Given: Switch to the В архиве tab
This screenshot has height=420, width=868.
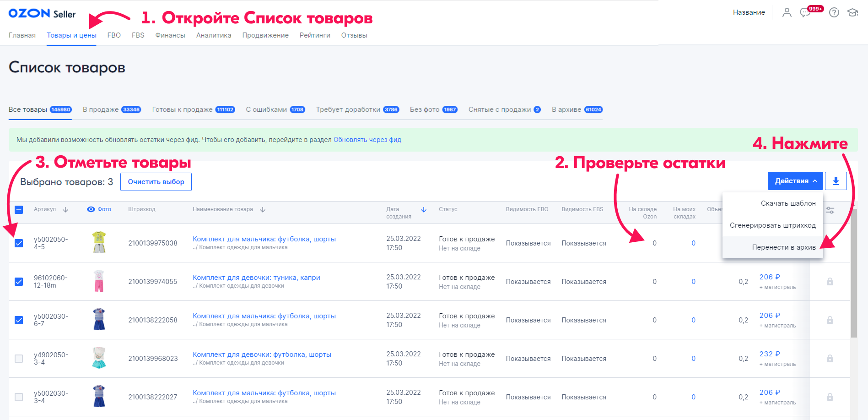Looking at the screenshot, I should coord(577,109).
